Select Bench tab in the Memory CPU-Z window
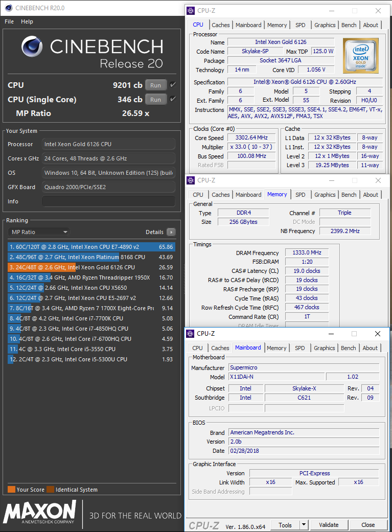Screen dimensions: 392x532 [349, 195]
